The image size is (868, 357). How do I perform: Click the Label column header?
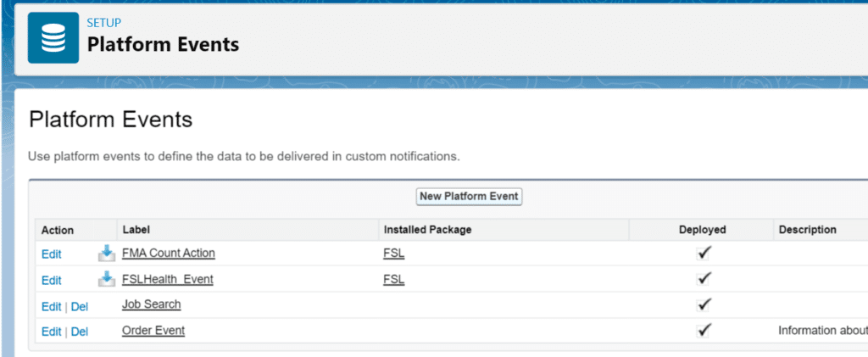[x=136, y=230]
